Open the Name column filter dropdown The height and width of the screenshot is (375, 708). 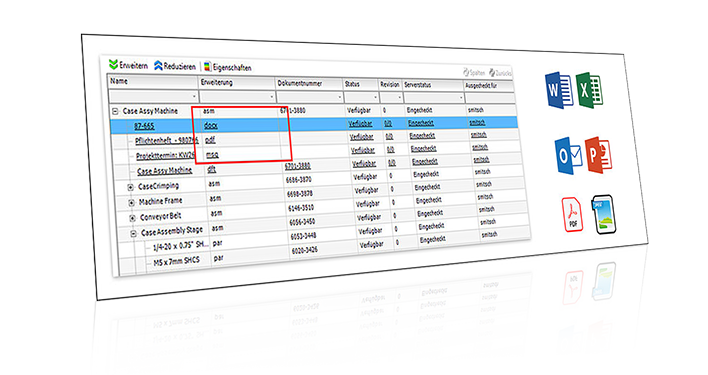coord(194,96)
